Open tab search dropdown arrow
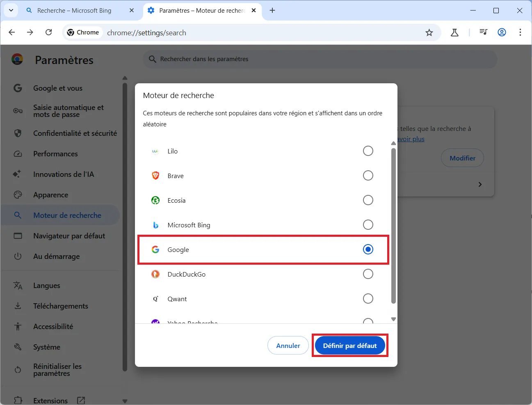532x405 pixels. point(11,10)
